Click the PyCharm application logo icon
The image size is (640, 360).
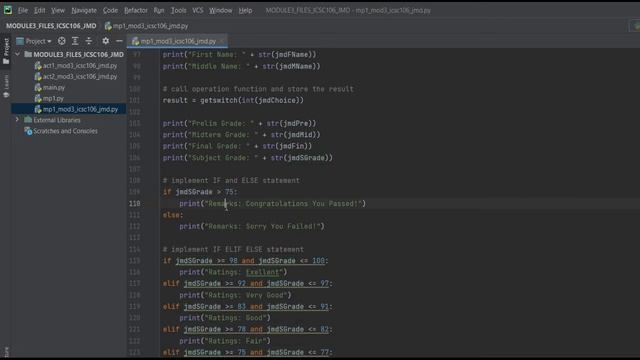tap(8, 10)
